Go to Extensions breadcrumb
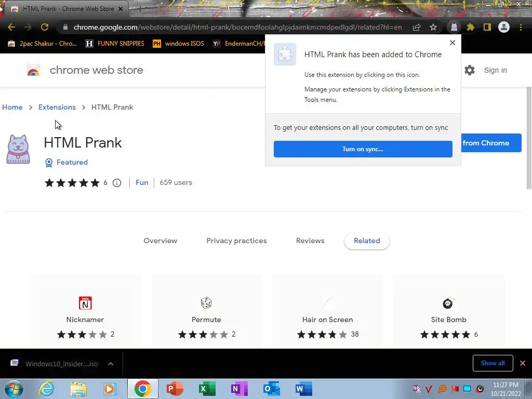Image resolution: width=532 pixels, height=399 pixels. click(57, 107)
